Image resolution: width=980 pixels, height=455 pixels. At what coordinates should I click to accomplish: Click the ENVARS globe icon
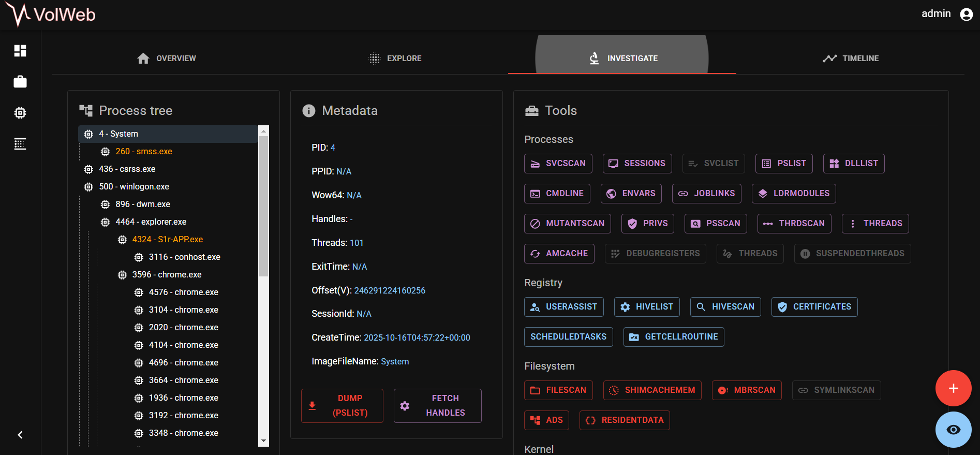(611, 194)
